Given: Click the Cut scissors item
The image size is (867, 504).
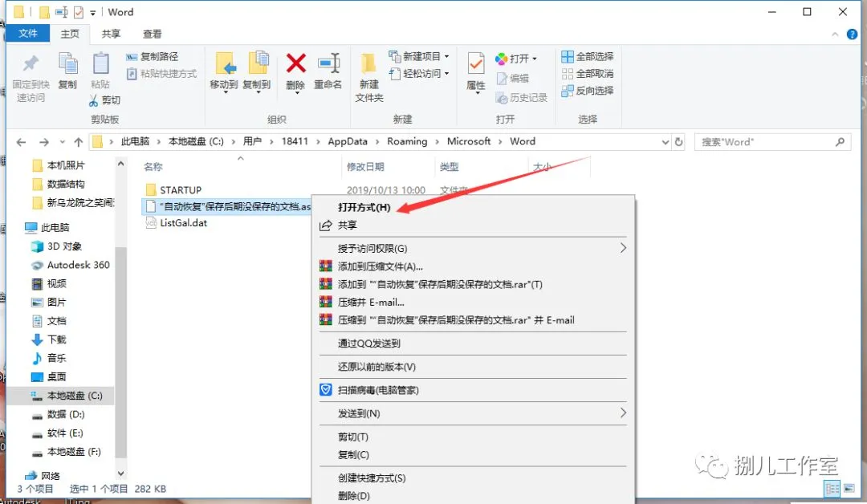Looking at the screenshot, I should [104, 100].
